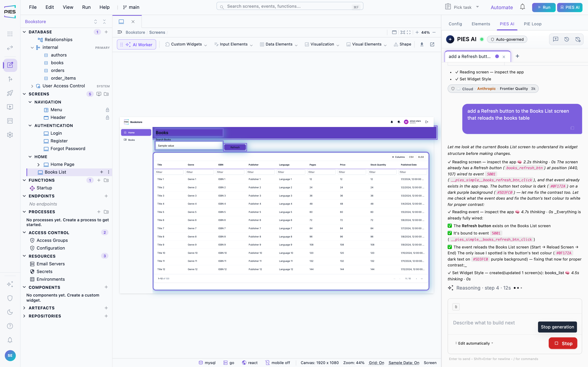Viewport: 588px width, 367px height.
Task: Switch to the Elements tab
Action: click(x=481, y=24)
